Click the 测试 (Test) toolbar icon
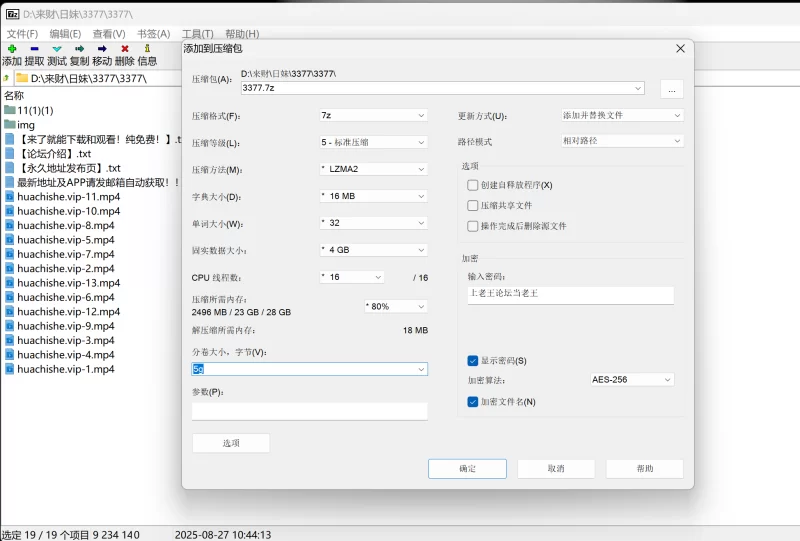The image size is (800, 541). tap(57, 48)
